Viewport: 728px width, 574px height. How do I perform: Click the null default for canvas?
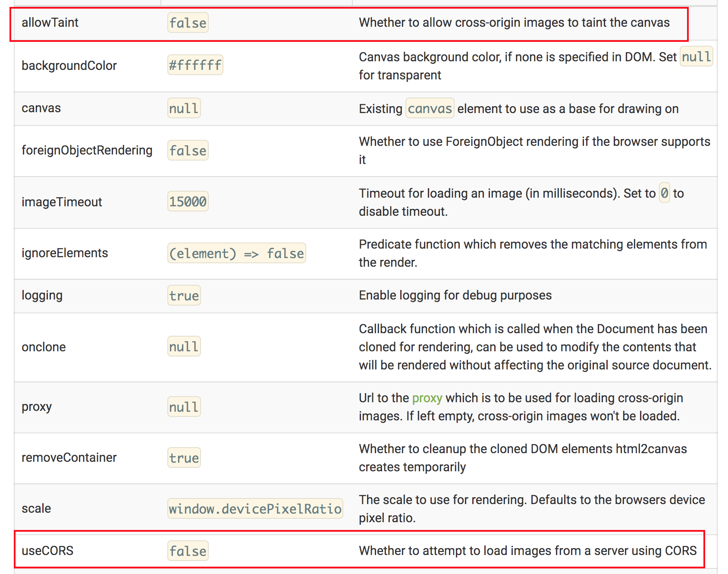pyautogui.click(x=184, y=108)
